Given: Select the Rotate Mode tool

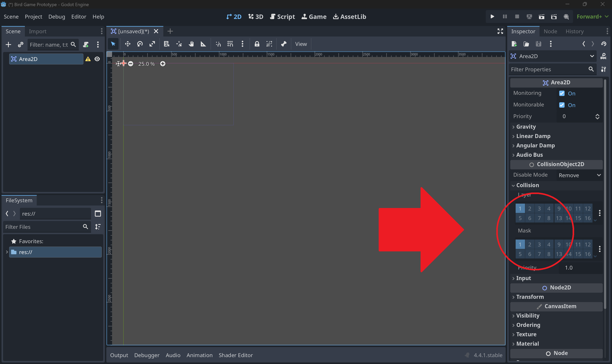Looking at the screenshot, I should [140, 44].
